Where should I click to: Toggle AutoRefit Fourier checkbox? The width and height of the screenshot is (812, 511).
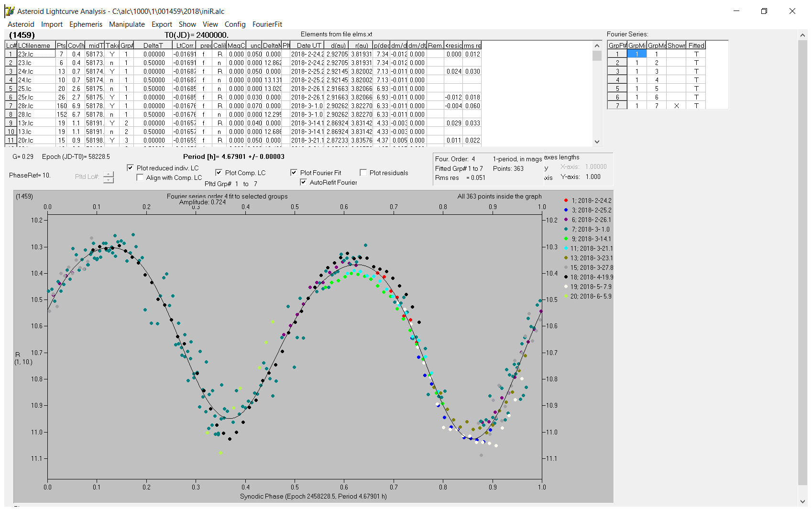303,182
